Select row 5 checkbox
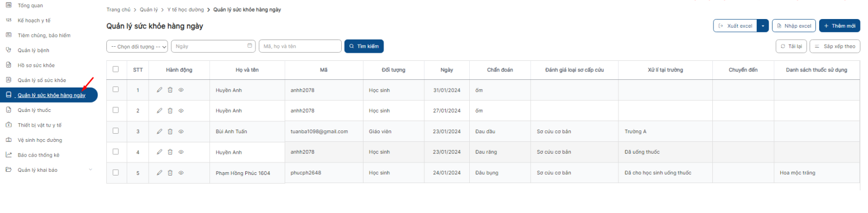Image resolution: width=868 pixels, height=213 pixels. (116, 173)
